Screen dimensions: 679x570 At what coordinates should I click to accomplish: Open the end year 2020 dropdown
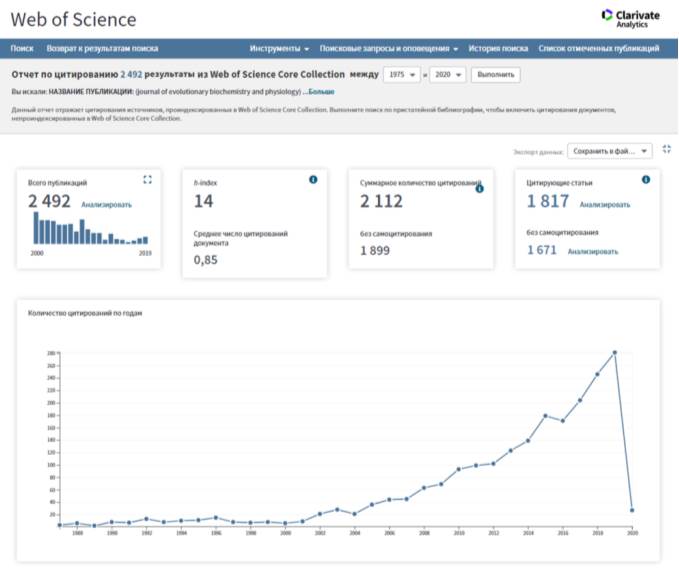pyautogui.click(x=448, y=75)
